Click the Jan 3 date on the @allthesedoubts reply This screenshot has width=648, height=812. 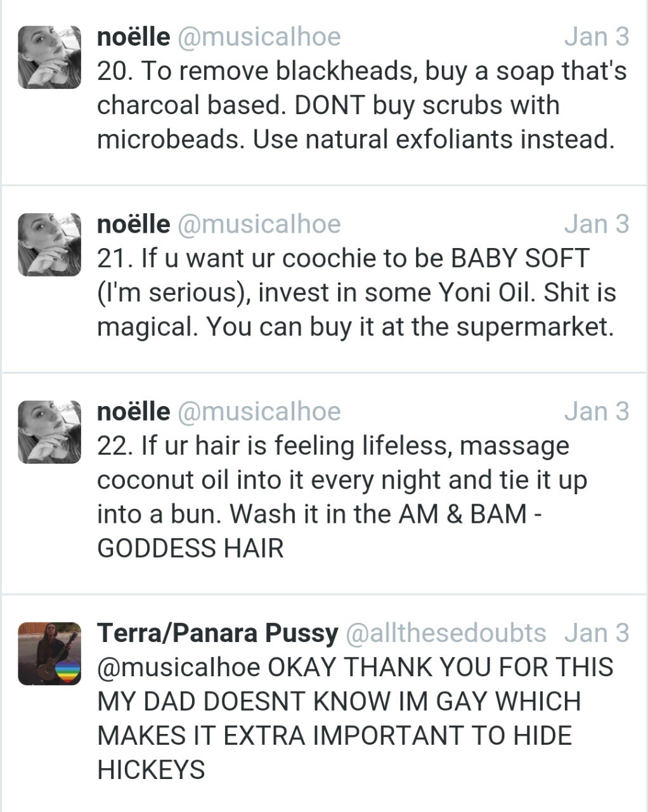click(x=596, y=632)
